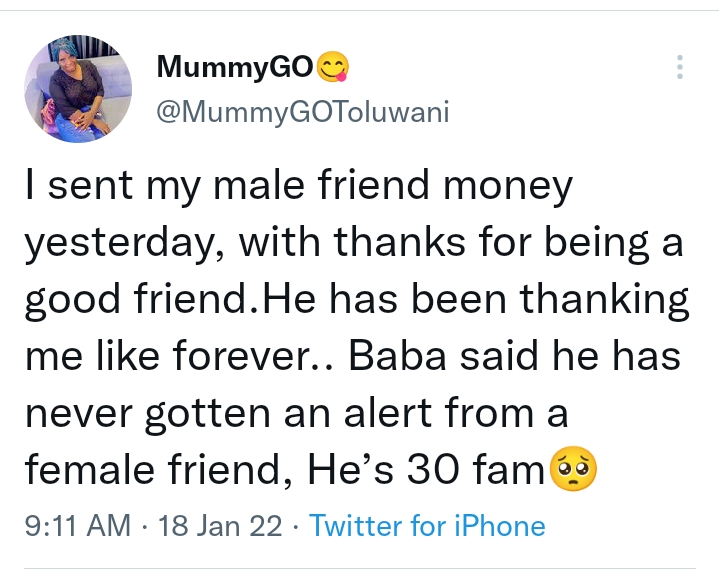Click the 9:11 AM timestamp
This screenshot has height=572, width=719.
[x=76, y=527]
